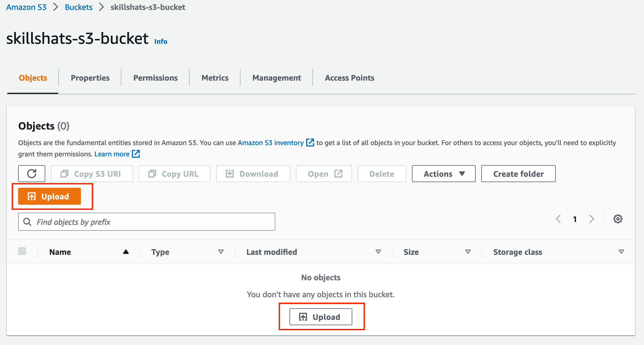
Task: Click the skillshats-s3-bucket breadcrumb text
Action: 148,7
